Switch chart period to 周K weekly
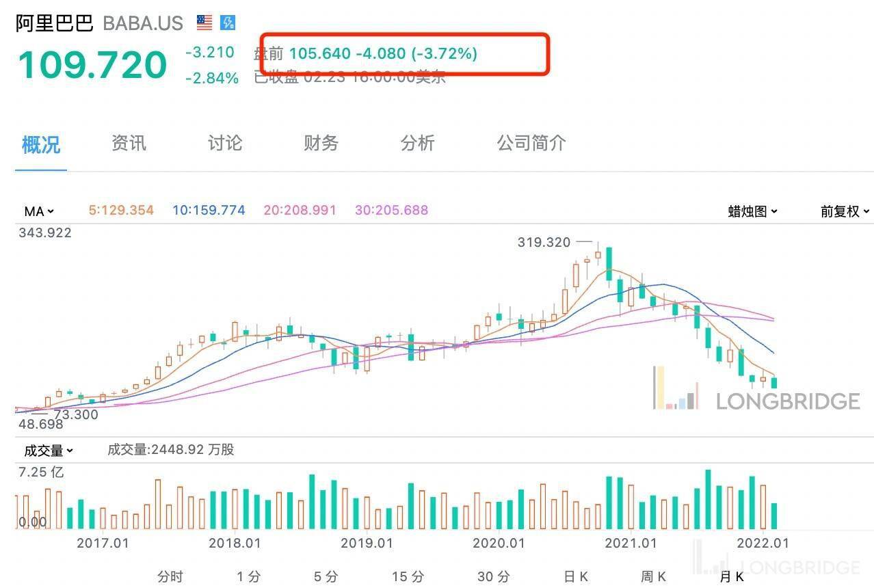 653,576
